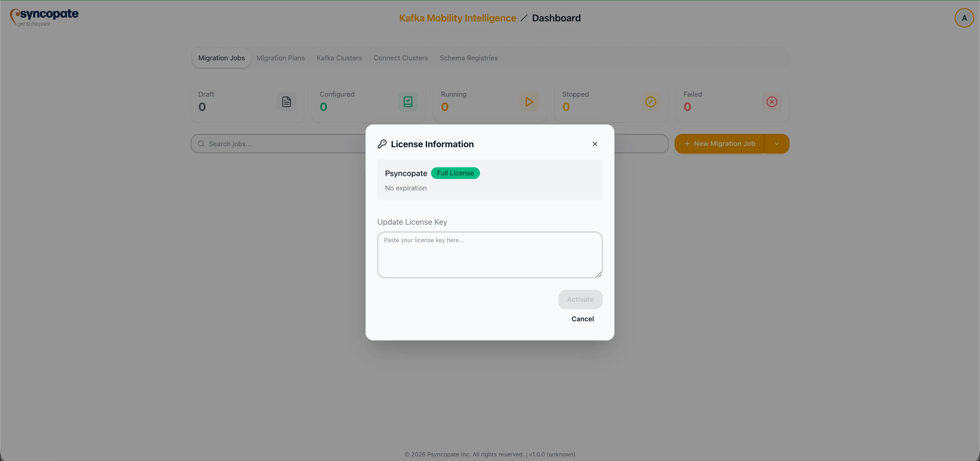This screenshot has width=980, height=461.
Task: Select the Connect Clusters tab
Action: [401, 58]
